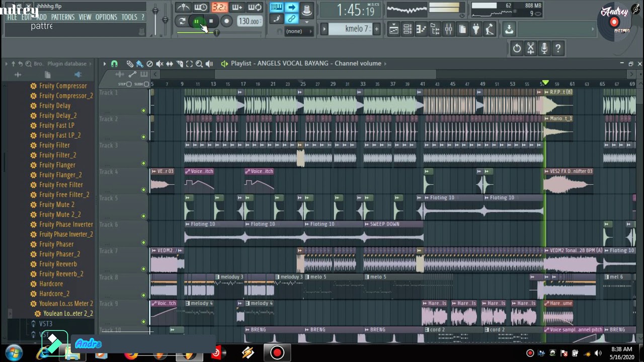Stop playback with the stop button
The height and width of the screenshot is (362, 644).
coord(211,22)
